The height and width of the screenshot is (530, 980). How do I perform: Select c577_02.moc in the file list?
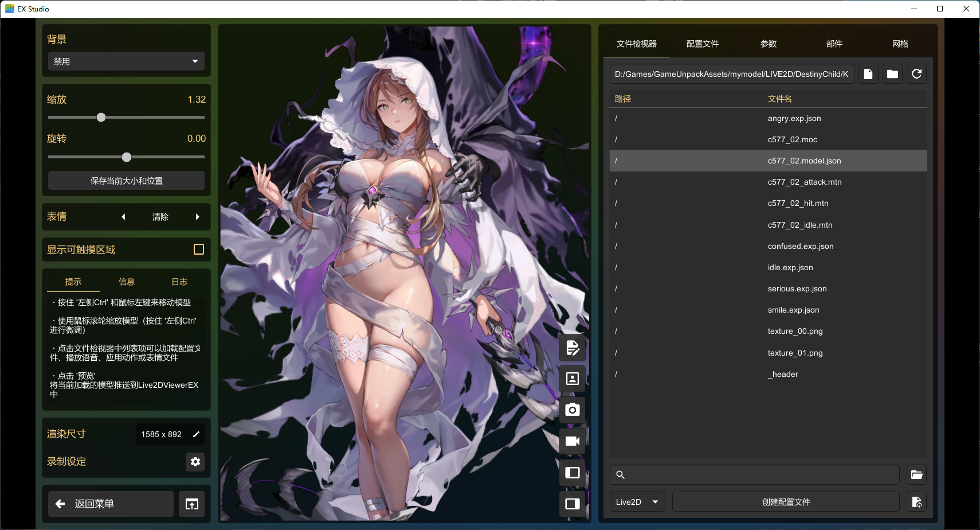tap(768, 139)
